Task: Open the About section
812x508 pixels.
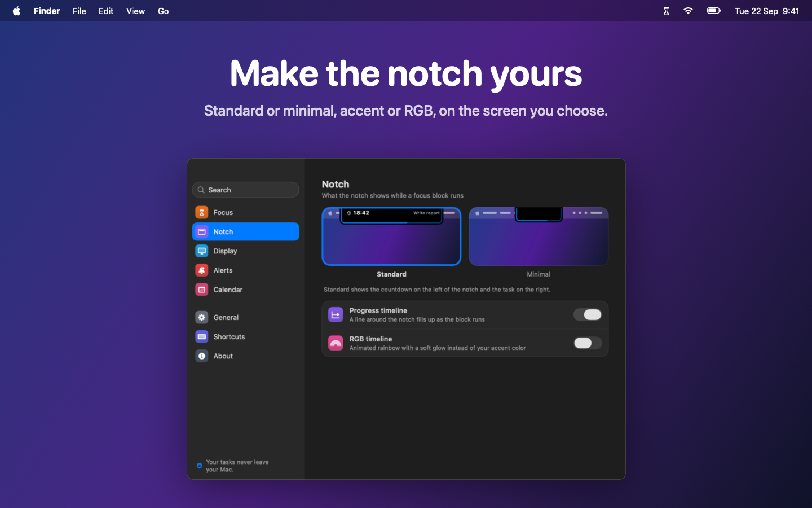Action: 246,356
